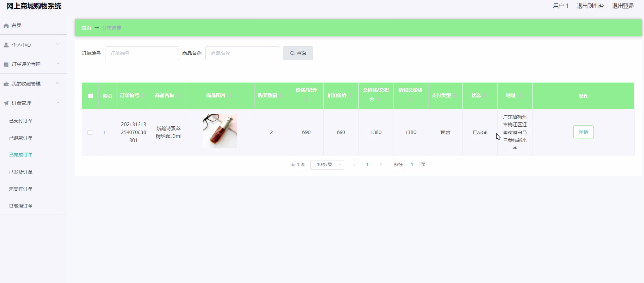Expand the 我的收藏管理 menu chevron
Image resolution: width=644 pixels, height=283 pixels.
pyautogui.click(x=58, y=83)
